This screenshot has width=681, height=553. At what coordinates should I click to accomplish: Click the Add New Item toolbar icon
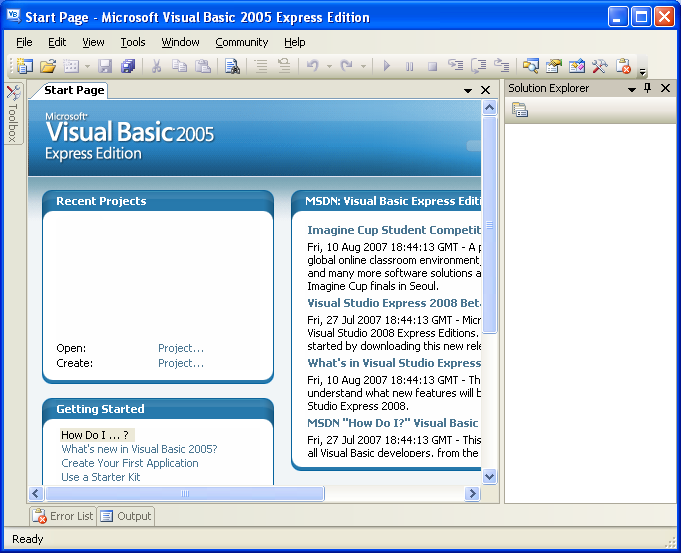pyautogui.click(x=71, y=66)
